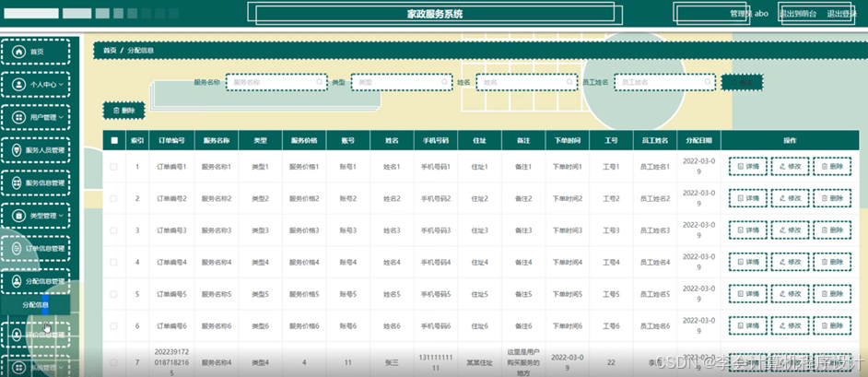Click 删除 button for row 4
The width and height of the screenshot is (868, 377).
tap(832, 262)
